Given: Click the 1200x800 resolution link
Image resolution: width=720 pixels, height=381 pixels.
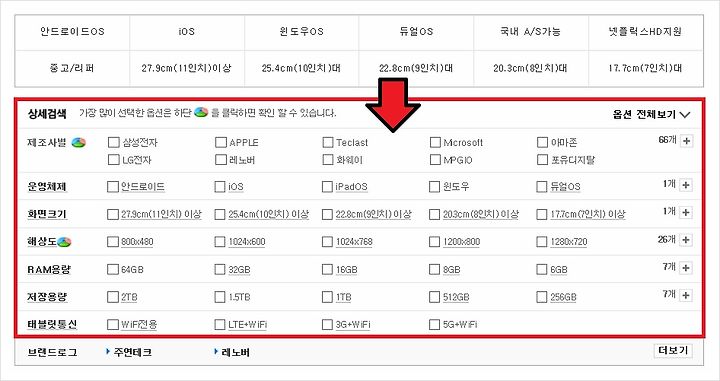Looking at the screenshot, I should pyautogui.click(x=461, y=242).
